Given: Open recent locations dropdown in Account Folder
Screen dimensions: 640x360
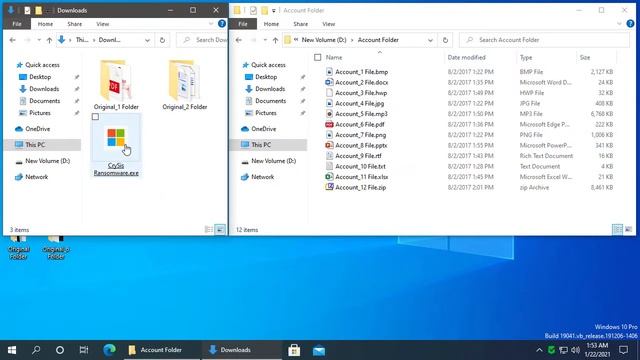Looking at the screenshot, I should pyautogui.click(x=265, y=40).
